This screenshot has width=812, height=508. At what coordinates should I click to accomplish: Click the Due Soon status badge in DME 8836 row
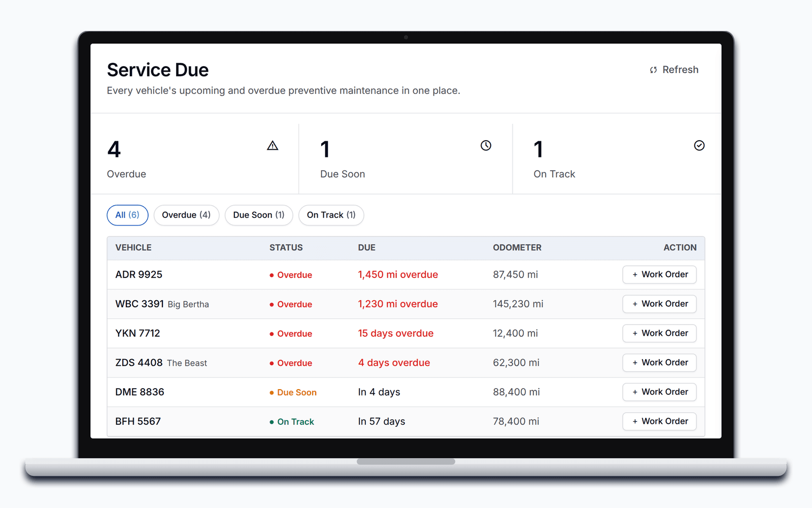(x=293, y=393)
